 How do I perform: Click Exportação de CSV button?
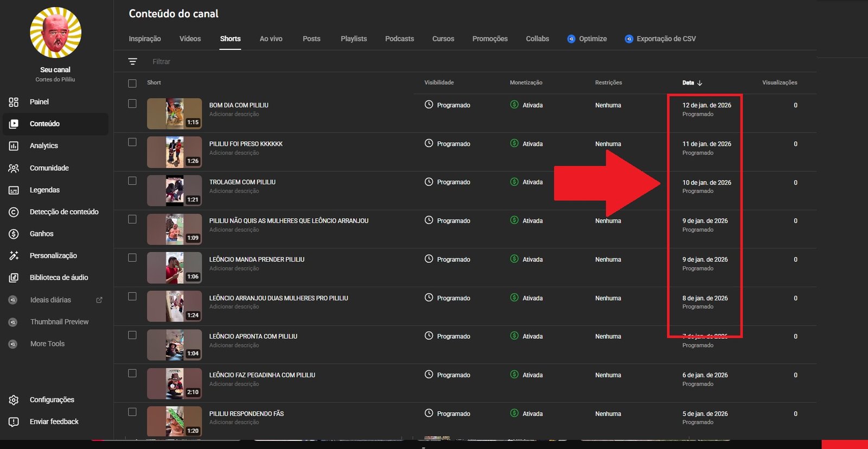pos(660,39)
